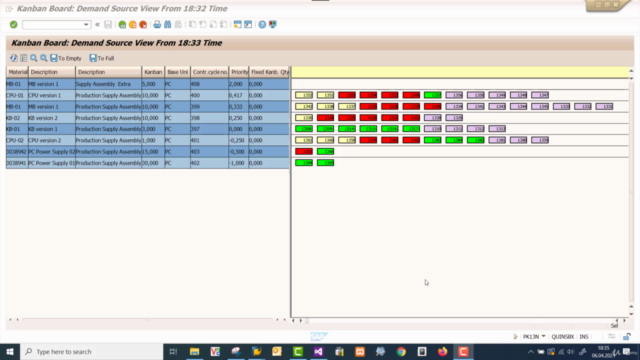Image resolution: width=640 pixels, height=360 pixels.
Task: Click the Kanban column header
Action: tap(153, 72)
